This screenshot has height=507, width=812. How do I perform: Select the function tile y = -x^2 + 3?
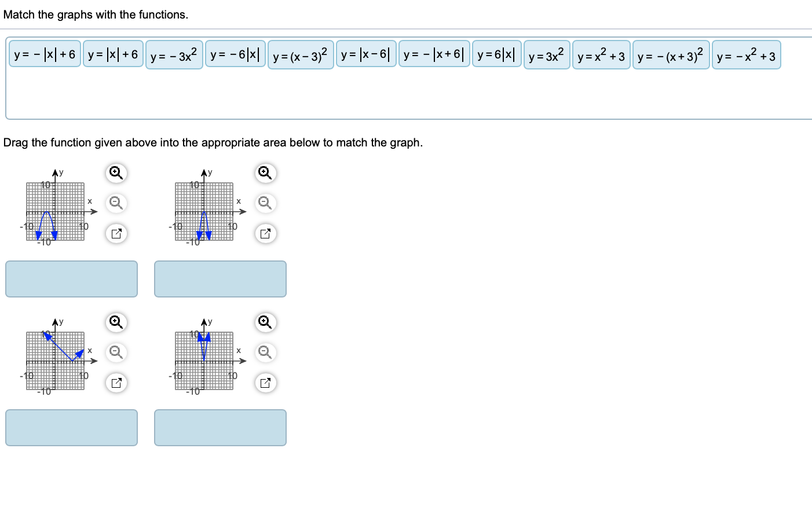pyautogui.click(x=746, y=55)
